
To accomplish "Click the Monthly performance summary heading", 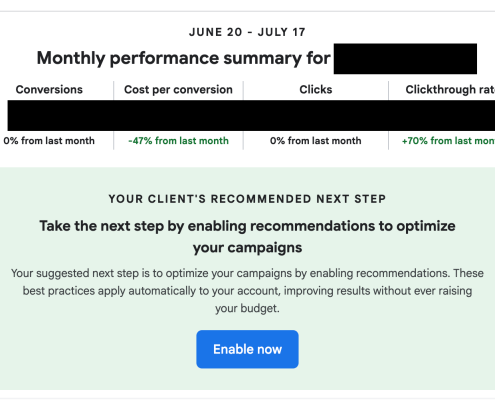I will (183, 58).
